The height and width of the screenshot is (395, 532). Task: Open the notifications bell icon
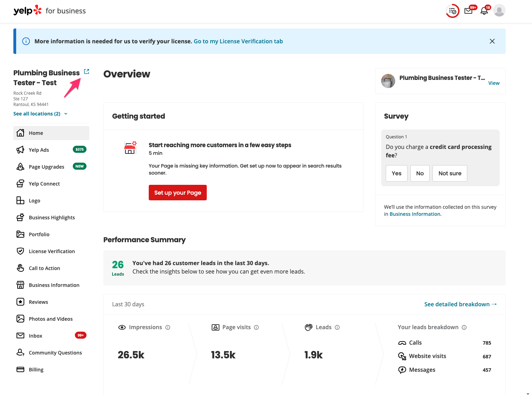pos(484,11)
